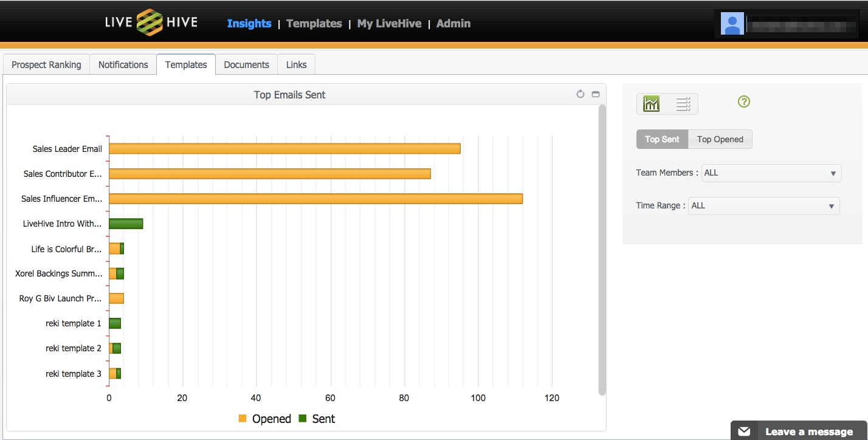Open the green help question icon
The image size is (868, 440).
click(743, 102)
